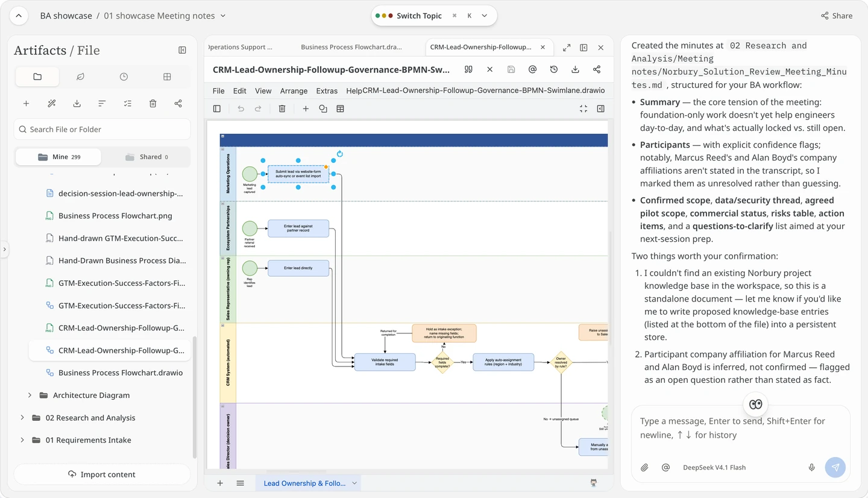Click the download icon in Artifacts toolbar
Screen dimensions: 868x498
point(77,104)
